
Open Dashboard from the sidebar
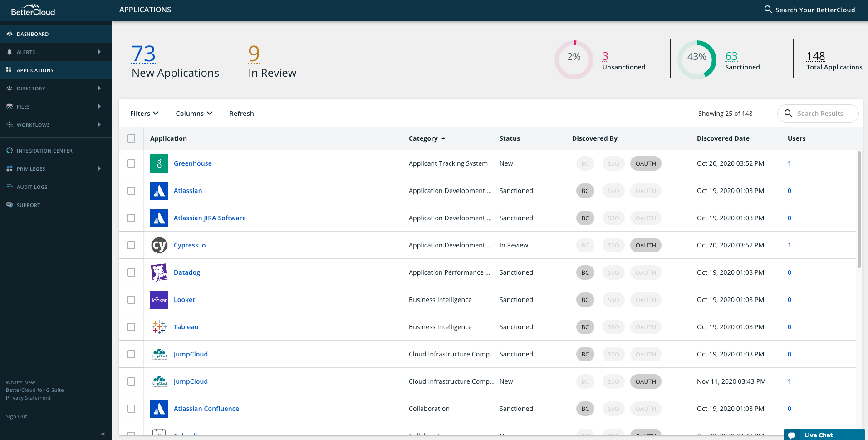[56, 34]
